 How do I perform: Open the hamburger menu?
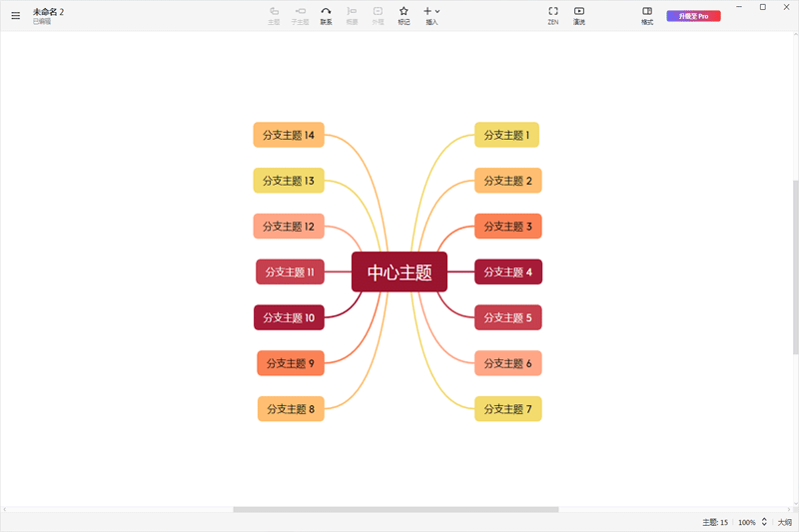tap(15, 16)
